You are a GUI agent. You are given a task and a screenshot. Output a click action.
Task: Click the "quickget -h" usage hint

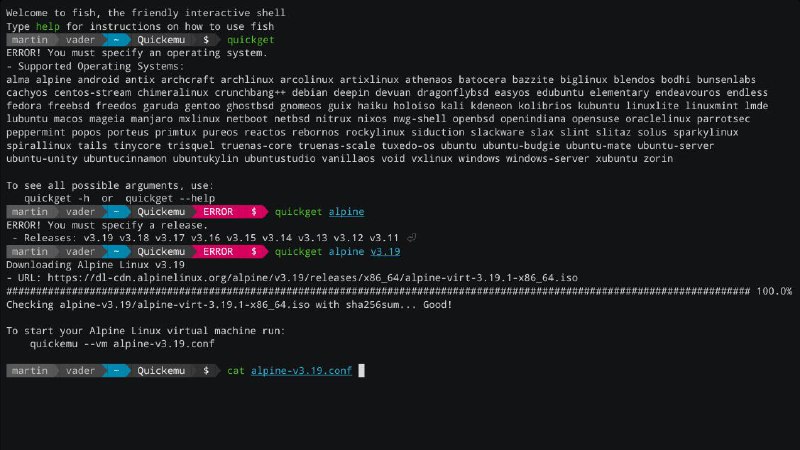pos(57,198)
